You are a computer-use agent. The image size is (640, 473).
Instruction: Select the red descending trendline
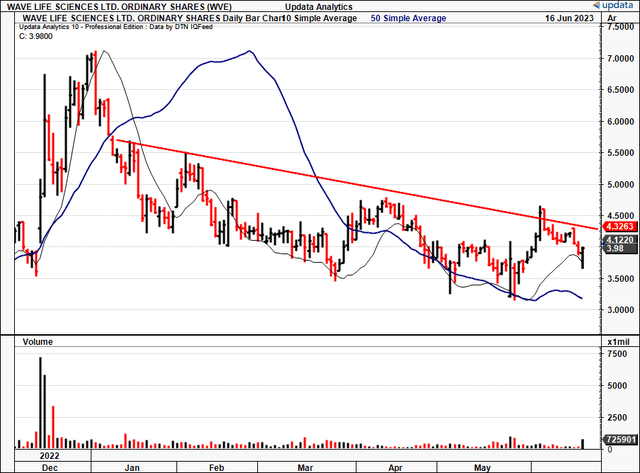point(357,185)
